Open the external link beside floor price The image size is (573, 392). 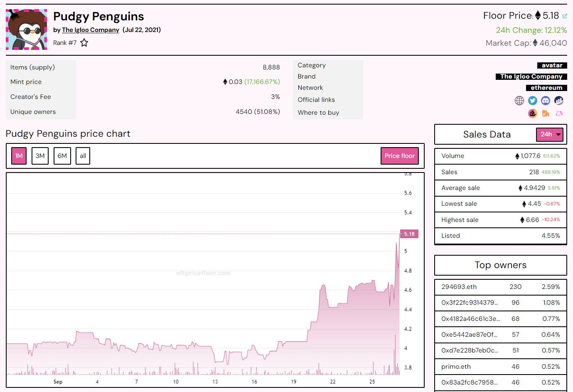pos(564,16)
